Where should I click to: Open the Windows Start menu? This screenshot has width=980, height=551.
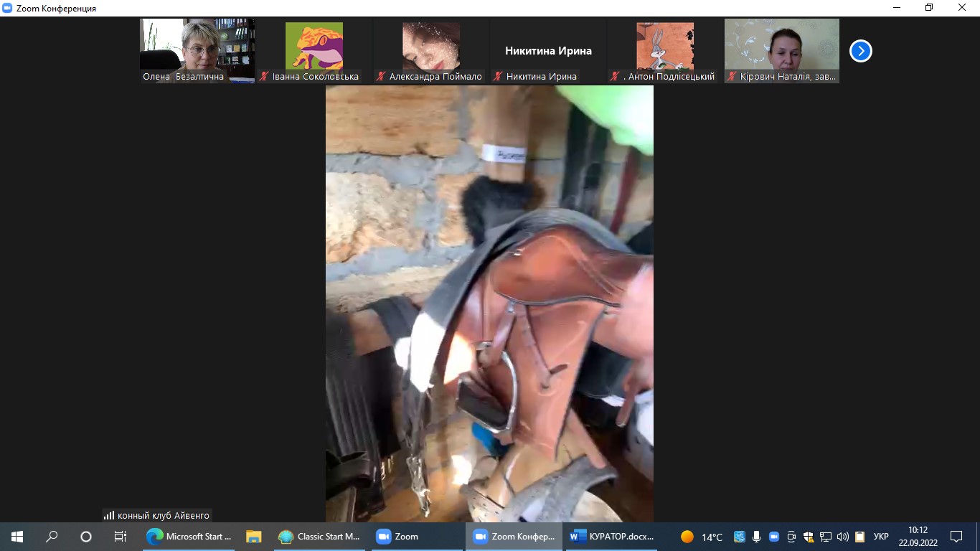(x=17, y=537)
